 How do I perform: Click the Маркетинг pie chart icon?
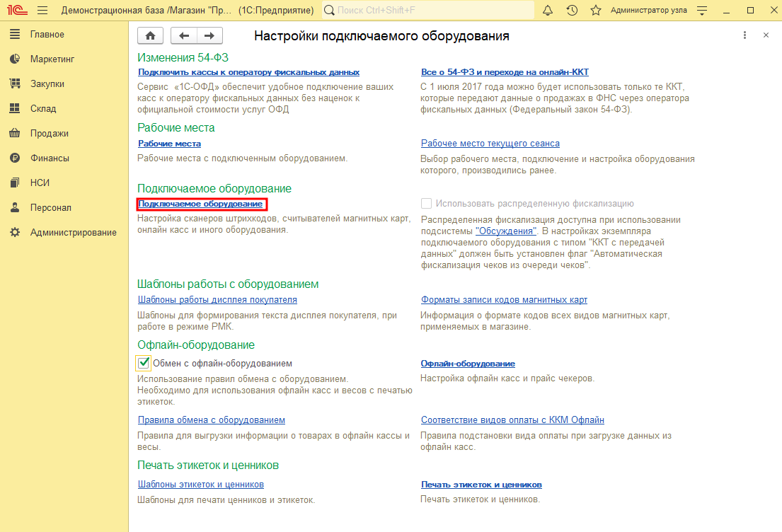pyautogui.click(x=15, y=59)
